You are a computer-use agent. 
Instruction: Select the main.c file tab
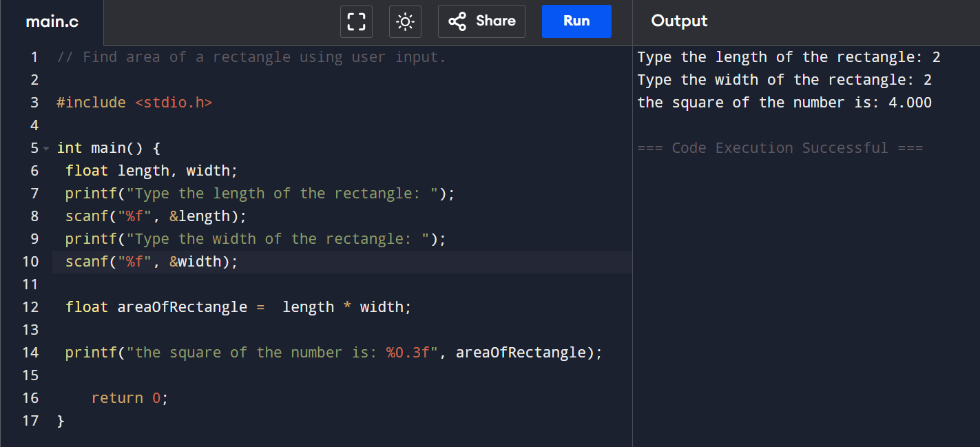(x=52, y=22)
